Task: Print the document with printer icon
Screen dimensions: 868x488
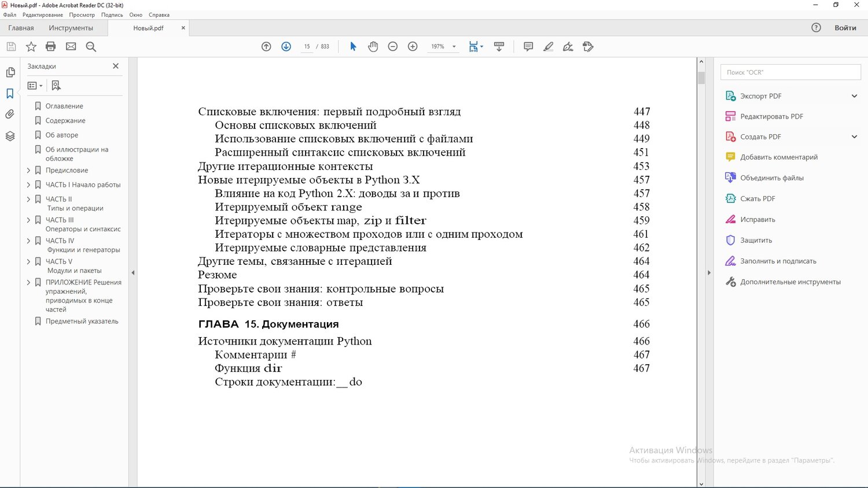Action: click(x=51, y=47)
